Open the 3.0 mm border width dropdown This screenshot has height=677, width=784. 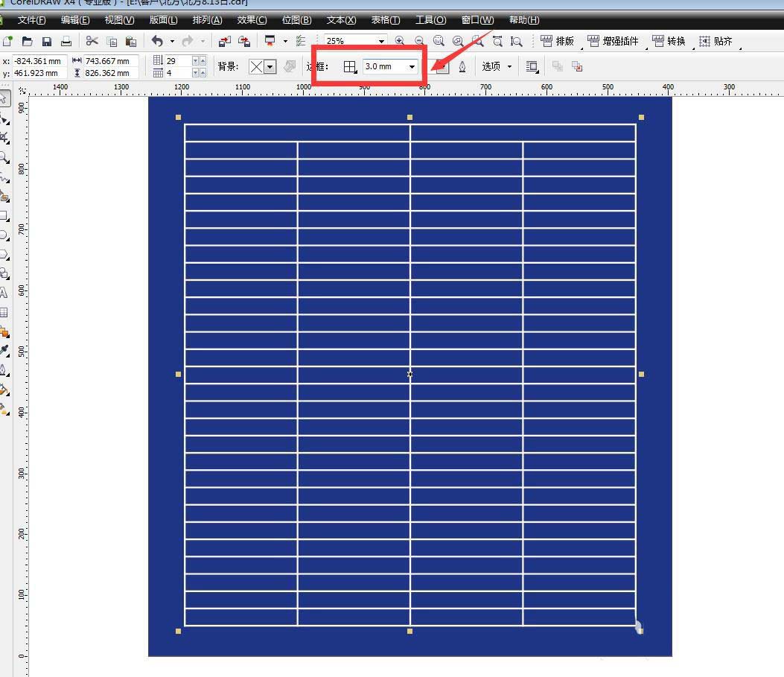coord(412,66)
